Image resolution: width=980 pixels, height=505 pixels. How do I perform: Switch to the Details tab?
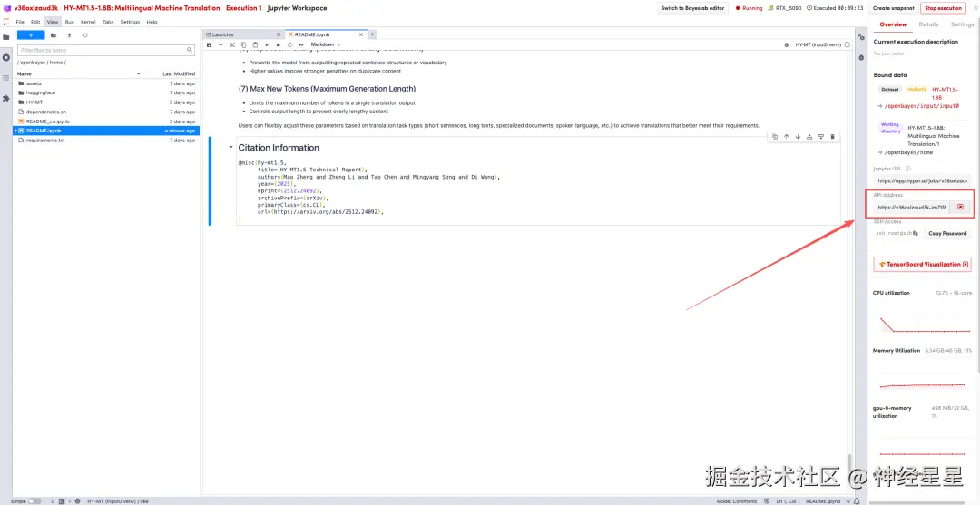[x=928, y=24]
